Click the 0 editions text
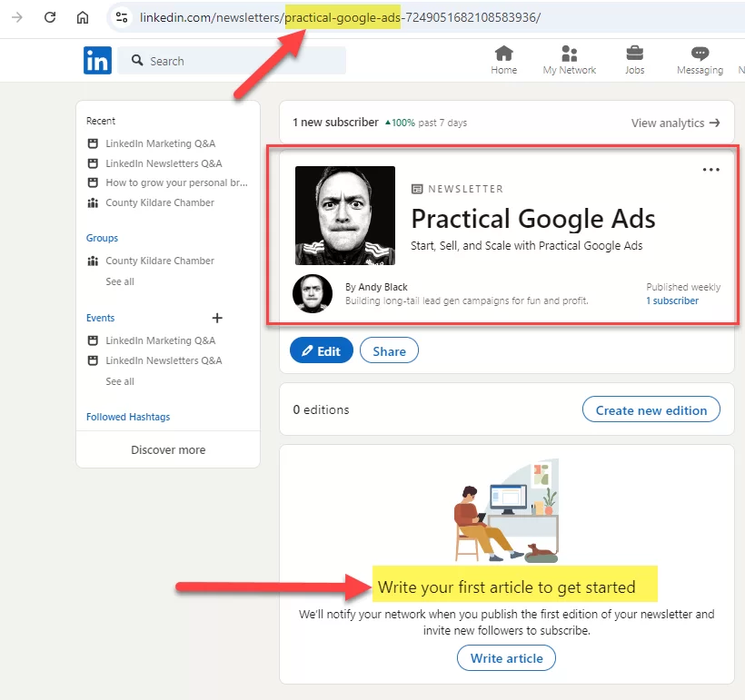The width and height of the screenshot is (745, 700). coord(321,409)
